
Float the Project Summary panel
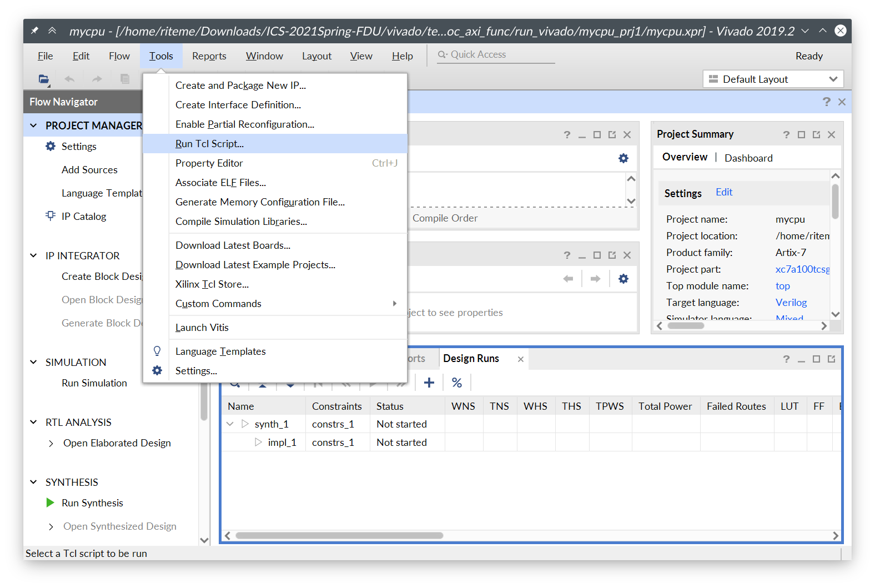[816, 134]
